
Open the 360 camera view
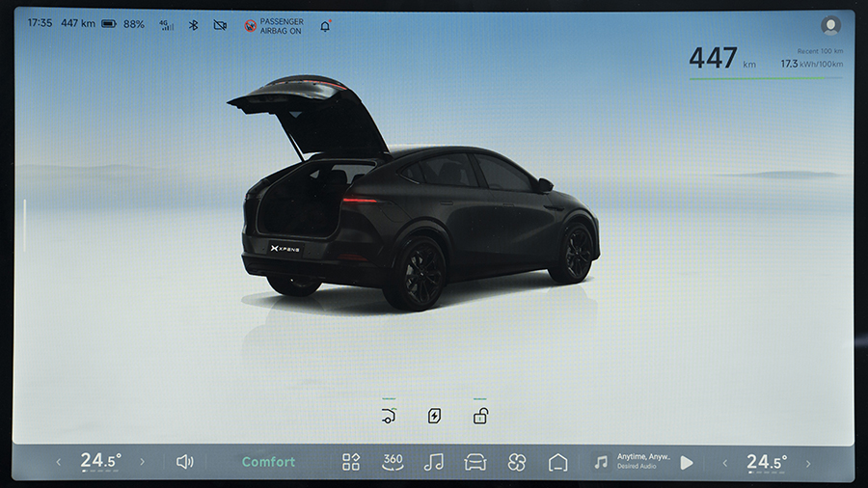pyautogui.click(x=393, y=462)
